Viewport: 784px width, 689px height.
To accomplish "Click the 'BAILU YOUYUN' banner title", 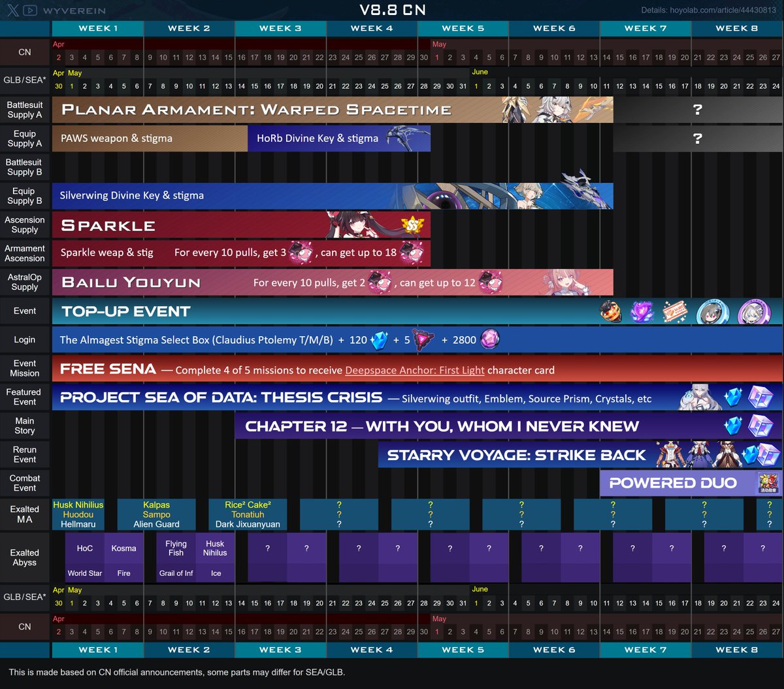I will pyautogui.click(x=131, y=282).
